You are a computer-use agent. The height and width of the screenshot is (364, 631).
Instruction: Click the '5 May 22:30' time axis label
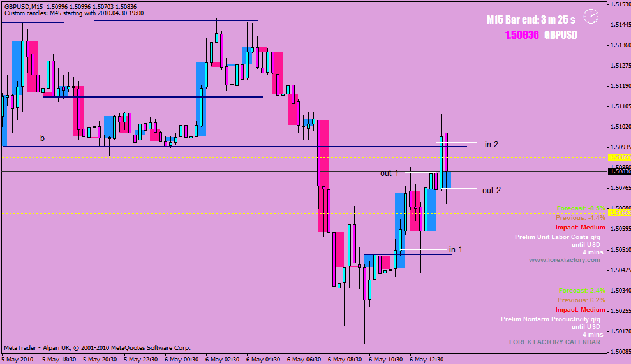click(x=141, y=359)
